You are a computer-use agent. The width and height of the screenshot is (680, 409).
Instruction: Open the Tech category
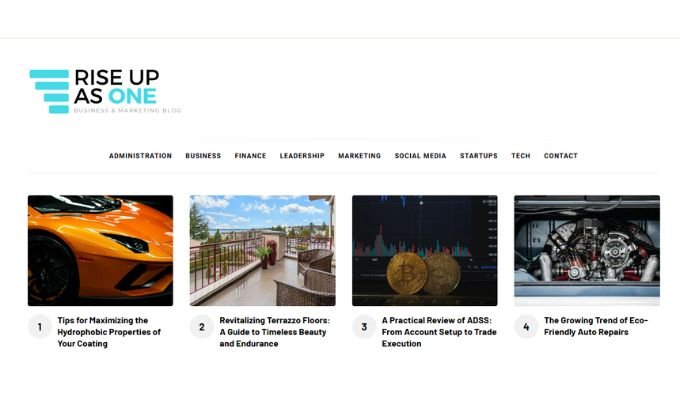[521, 156]
